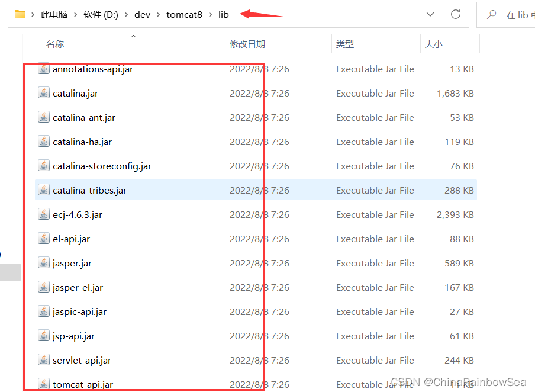Navigate to 此电脑 in breadcrumb
This screenshot has width=535, height=392.
tap(54, 15)
